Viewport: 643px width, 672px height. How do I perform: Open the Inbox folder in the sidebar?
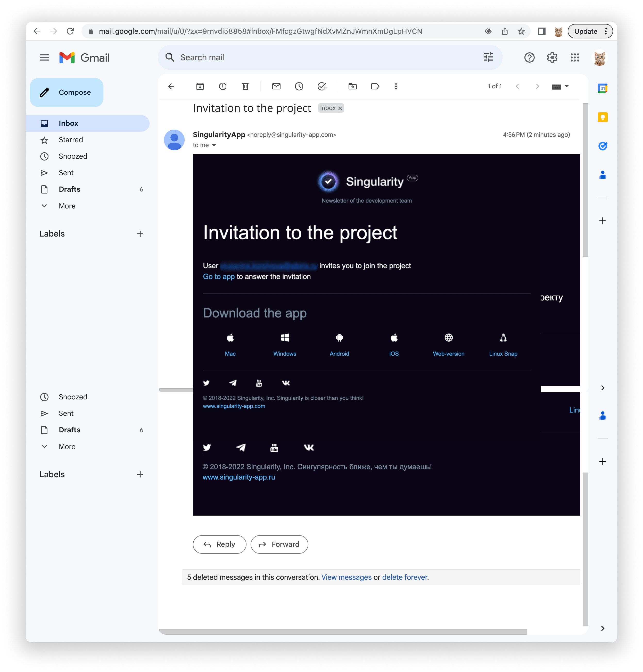coord(88,123)
